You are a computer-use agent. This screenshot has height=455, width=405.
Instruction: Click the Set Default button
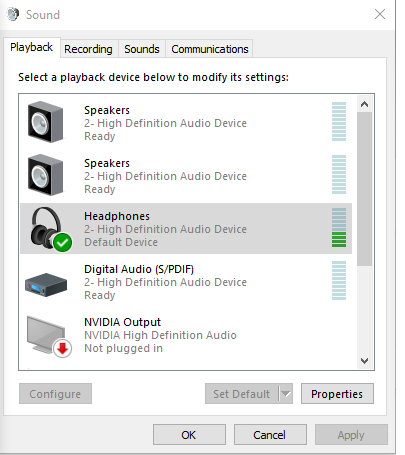pos(242,394)
